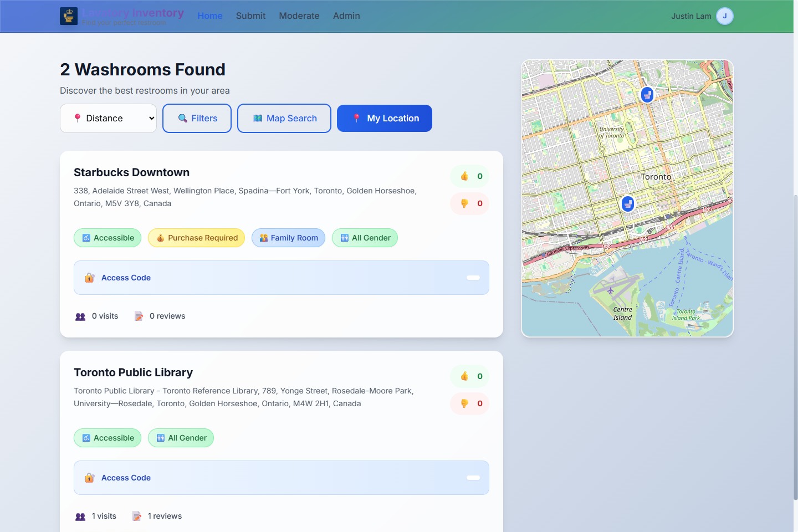Screen dimensions: 798x532
Task: Click the wheelchair icon on Starbucks Accessible tag
Action: tap(86, 238)
